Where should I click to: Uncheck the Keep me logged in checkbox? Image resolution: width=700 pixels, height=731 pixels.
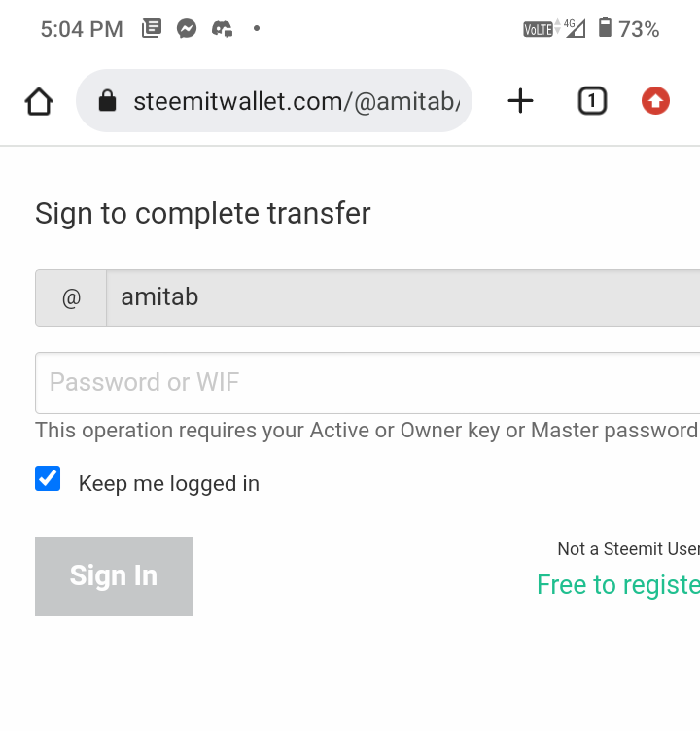pyautogui.click(x=48, y=478)
